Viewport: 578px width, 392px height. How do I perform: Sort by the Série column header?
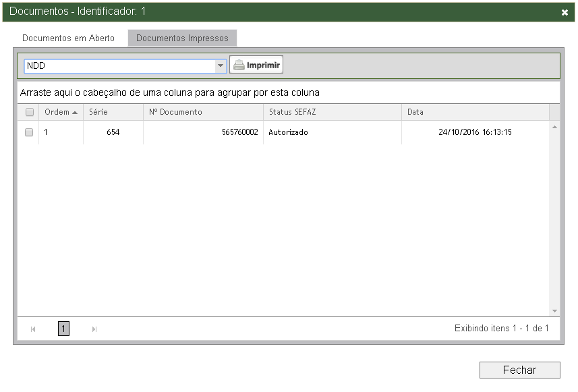(x=113, y=112)
